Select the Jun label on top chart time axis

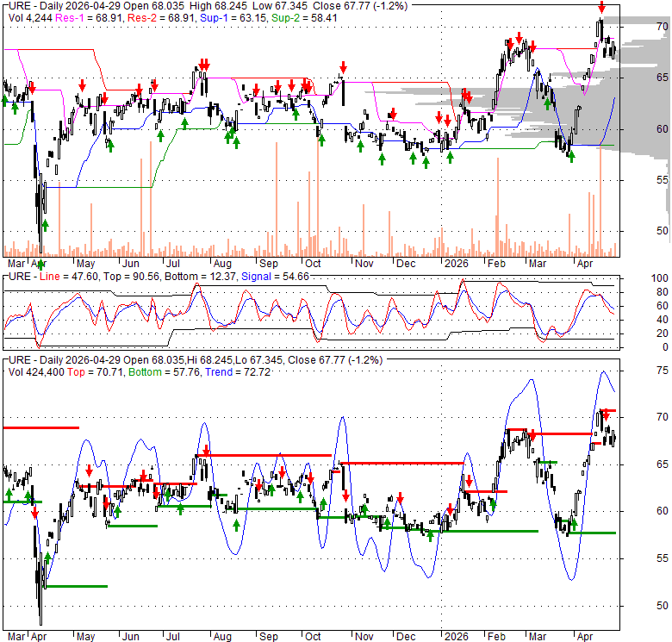tap(131, 264)
